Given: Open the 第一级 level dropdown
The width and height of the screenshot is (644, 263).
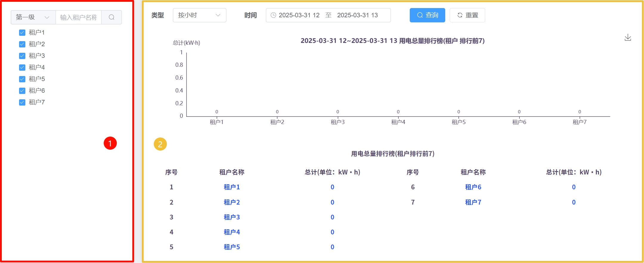Looking at the screenshot, I should click(x=33, y=17).
